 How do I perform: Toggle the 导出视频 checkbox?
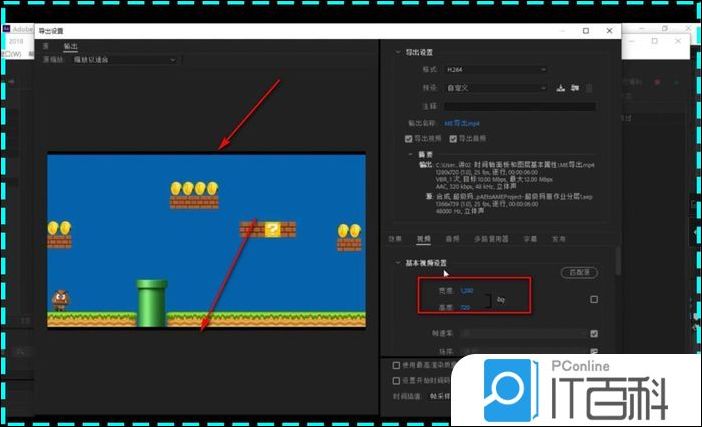coord(408,139)
